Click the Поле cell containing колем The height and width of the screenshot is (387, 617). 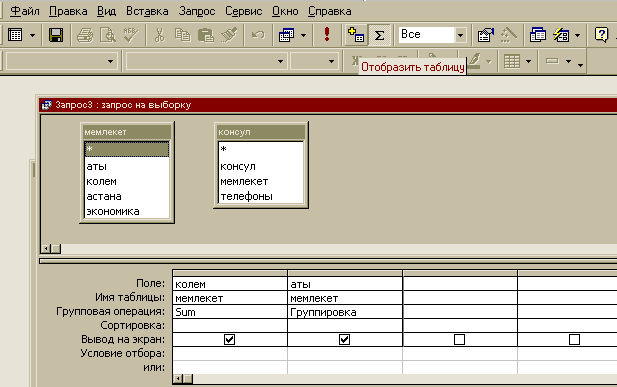(230, 284)
